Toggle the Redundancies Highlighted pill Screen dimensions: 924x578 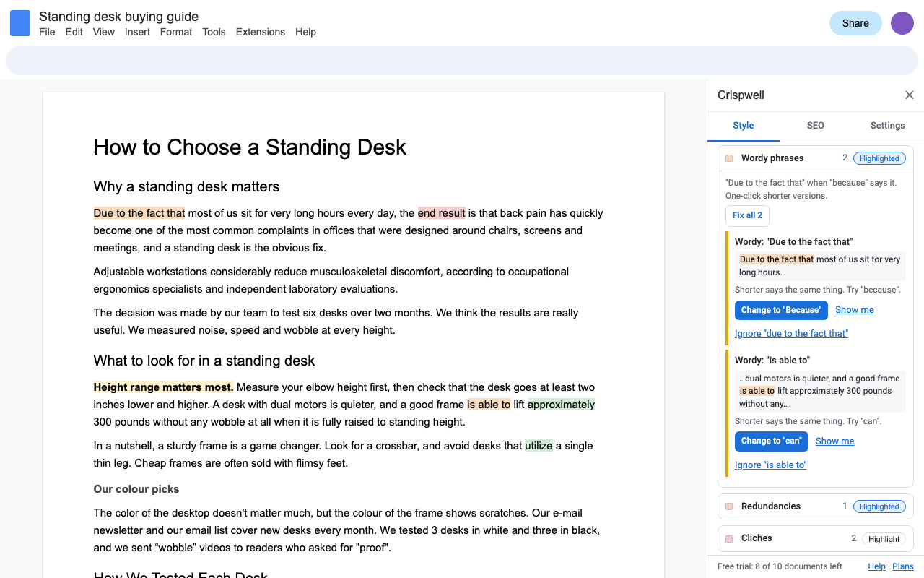(x=879, y=506)
